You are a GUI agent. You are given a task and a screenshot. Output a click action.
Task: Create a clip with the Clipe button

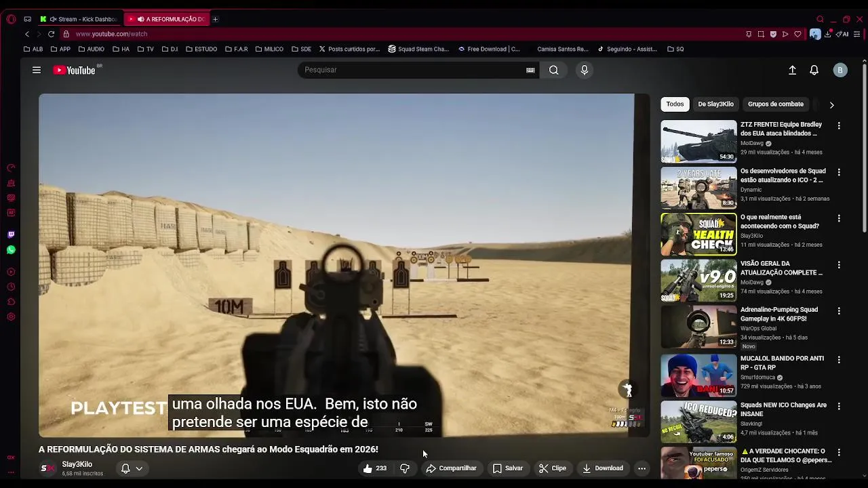[x=553, y=468]
